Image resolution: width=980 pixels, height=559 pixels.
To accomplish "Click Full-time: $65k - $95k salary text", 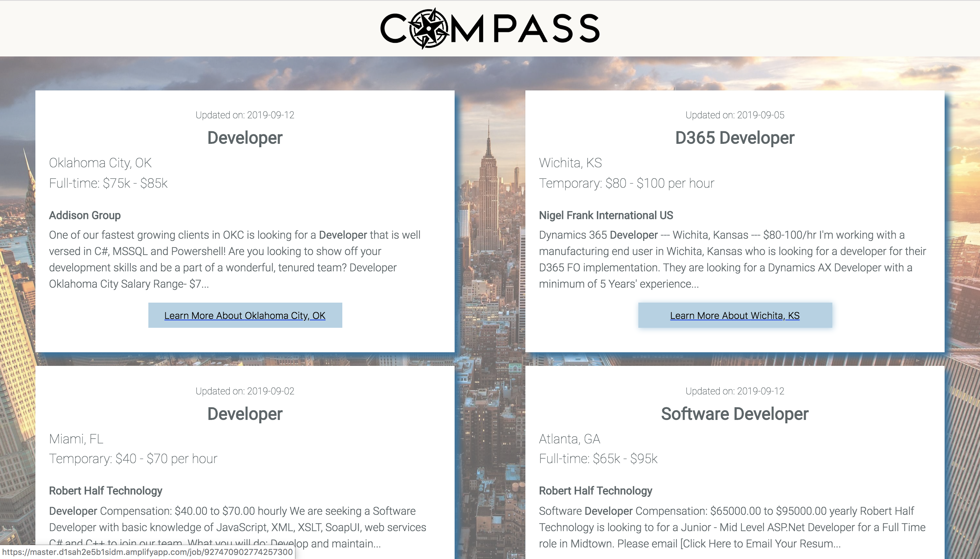I will pyautogui.click(x=598, y=458).
